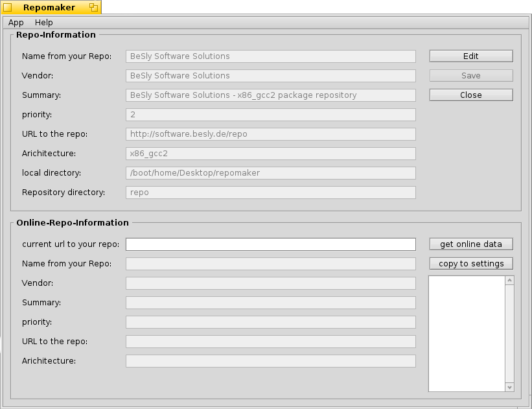
Task: Click inside the empty online data list box
Action: [466, 334]
